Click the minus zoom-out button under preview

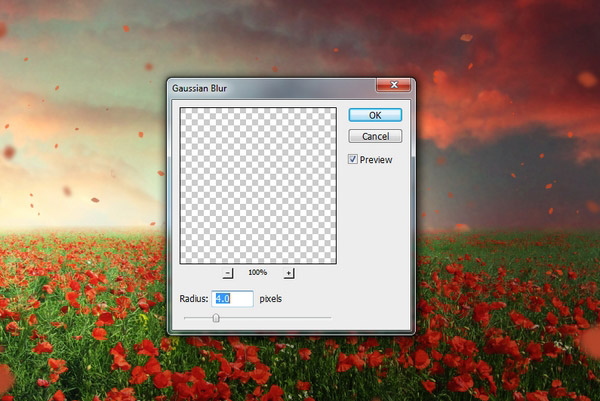coord(228,273)
